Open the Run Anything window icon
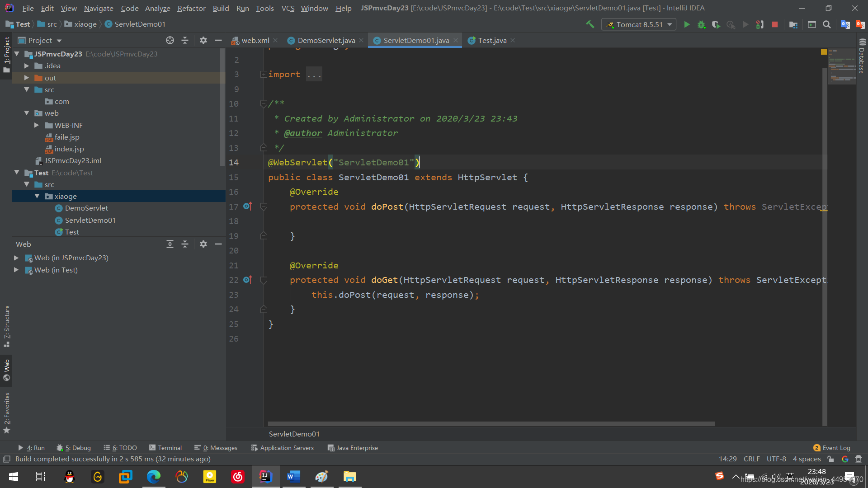This screenshot has height=488, width=868. 812,24
